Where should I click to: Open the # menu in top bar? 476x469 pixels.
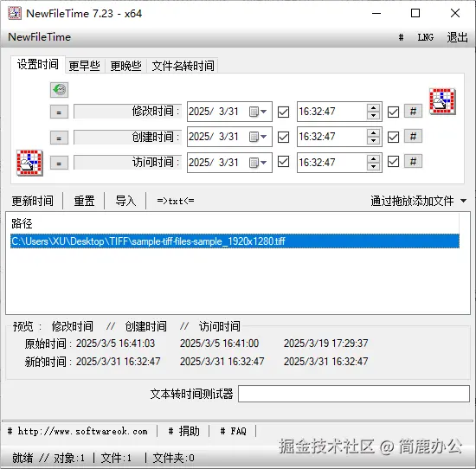tap(401, 37)
